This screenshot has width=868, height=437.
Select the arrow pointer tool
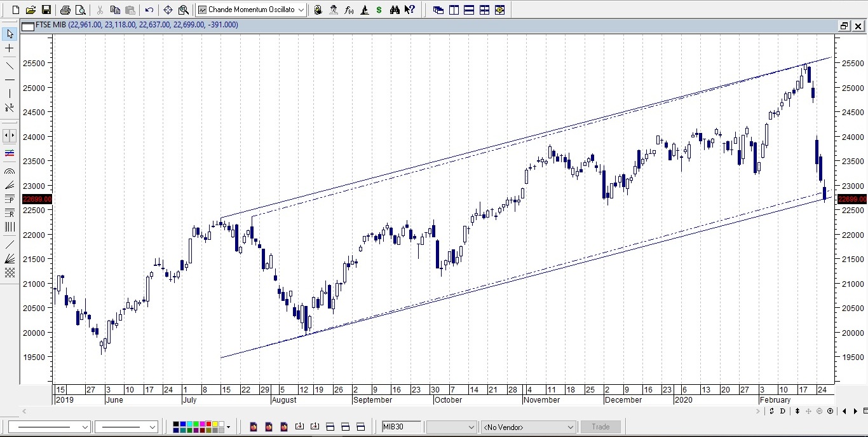click(10, 34)
